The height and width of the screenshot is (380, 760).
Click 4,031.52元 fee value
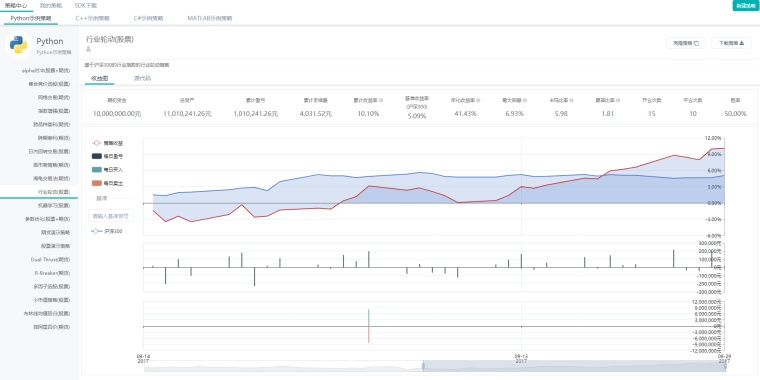[x=316, y=113]
